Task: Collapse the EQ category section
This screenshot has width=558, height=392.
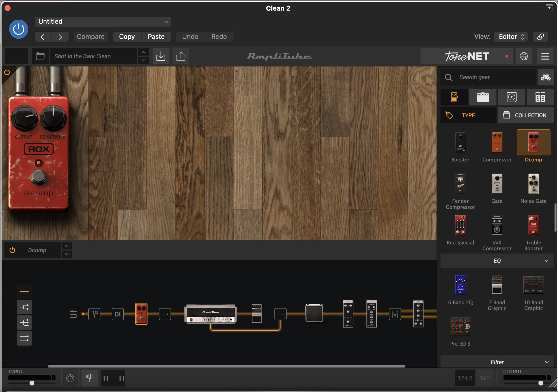Action: pos(497,261)
